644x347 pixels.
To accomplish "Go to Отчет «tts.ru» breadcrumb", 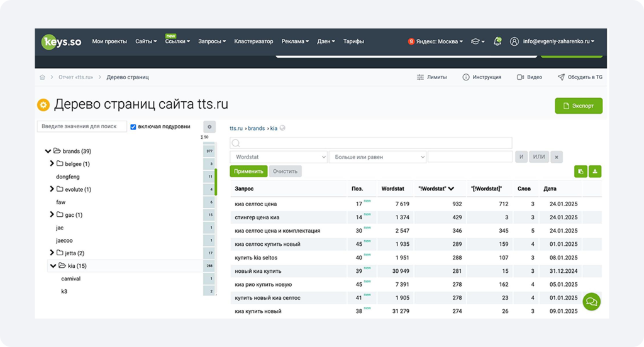I will (x=75, y=77).
